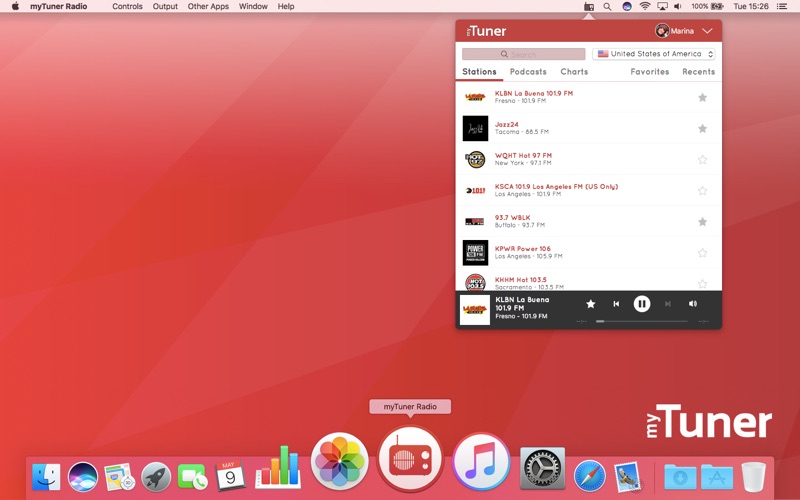The image size is (800, 500).
Task: Click the now-playing La Buena artwork
Action: (474, 310)
